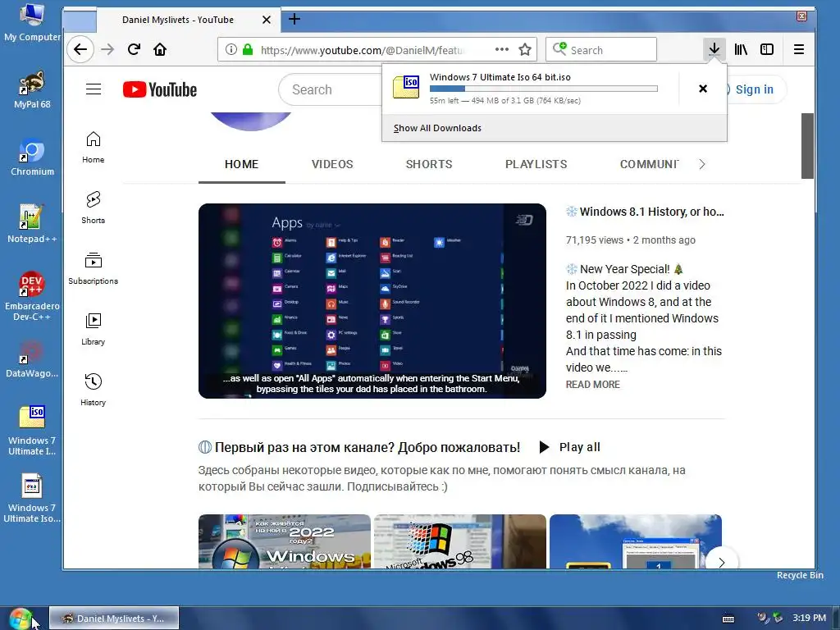Cancel the Windows 7 ISO download

(703, 89)
